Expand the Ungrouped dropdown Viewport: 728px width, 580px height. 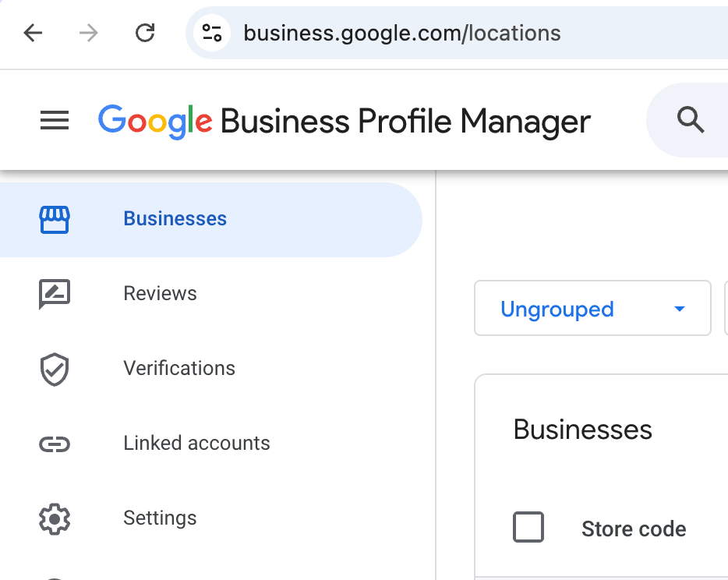[592, 309]
